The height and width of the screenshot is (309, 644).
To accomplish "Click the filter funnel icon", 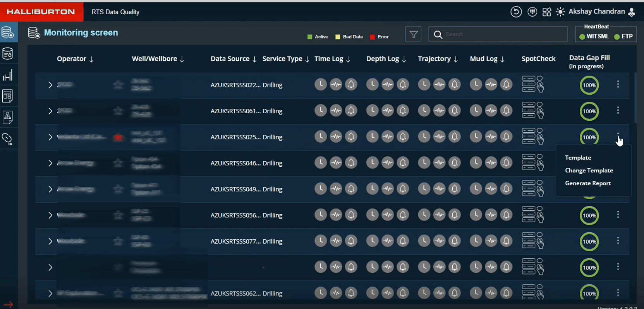I will (413, 34).
